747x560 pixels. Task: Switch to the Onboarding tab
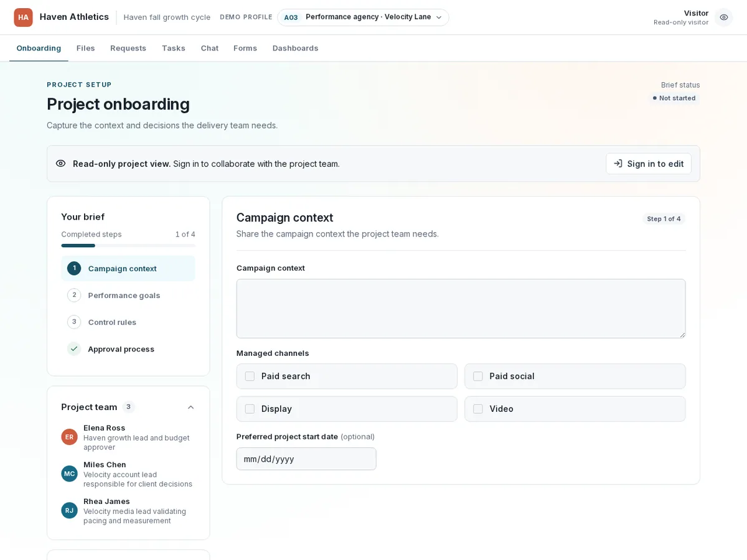39,48
